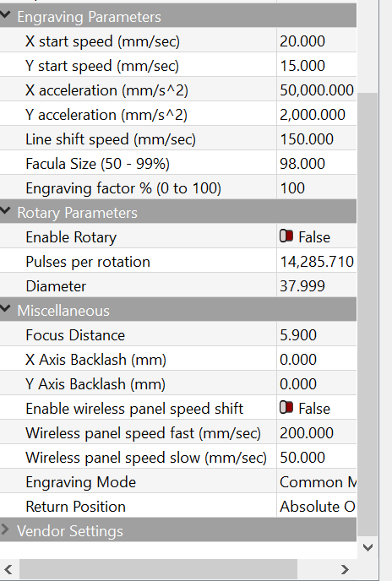Edit the Y acceleration value field

pos(317,115)
